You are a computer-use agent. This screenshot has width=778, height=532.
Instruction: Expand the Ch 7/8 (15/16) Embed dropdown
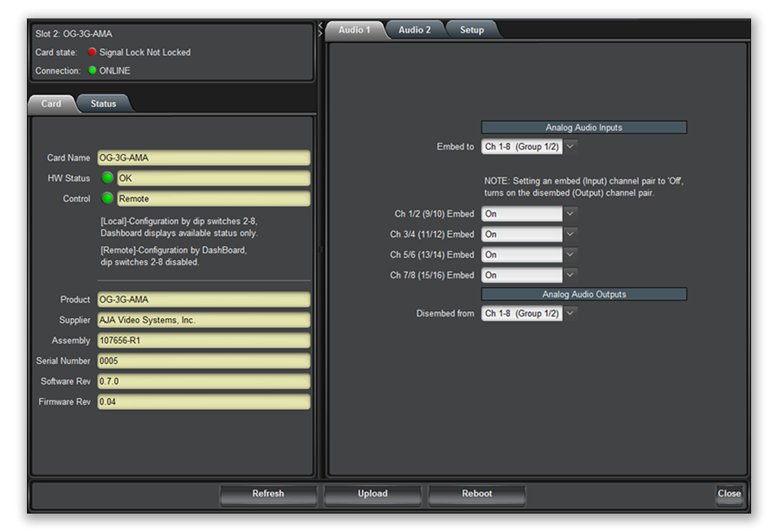tap(529, 274)
